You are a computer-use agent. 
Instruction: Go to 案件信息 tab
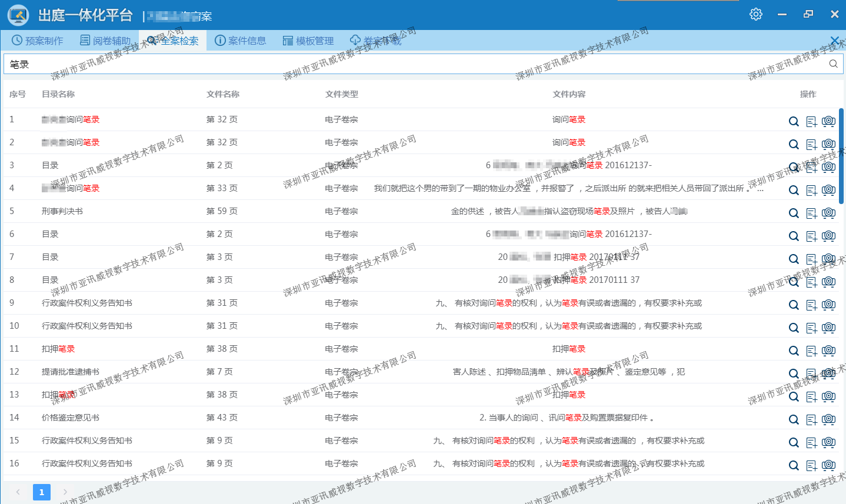[241, 41]
